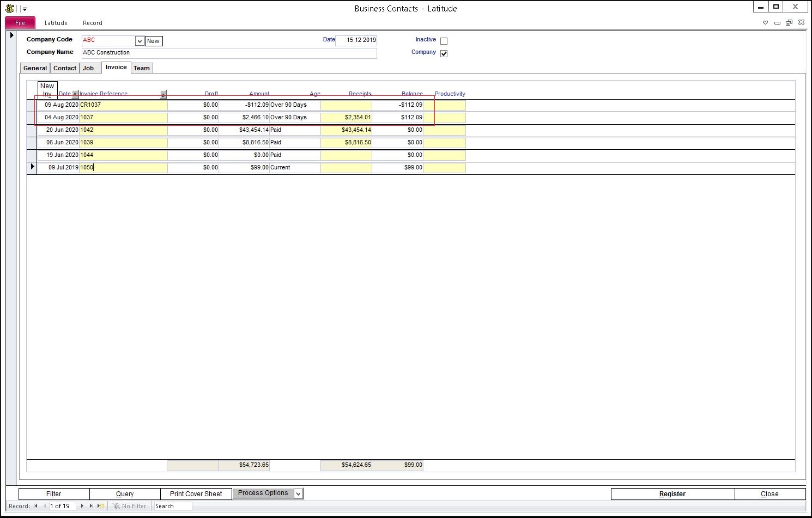Create a new blank record via navigator
This screenshot has height=518, width=812.
[101, 506]
